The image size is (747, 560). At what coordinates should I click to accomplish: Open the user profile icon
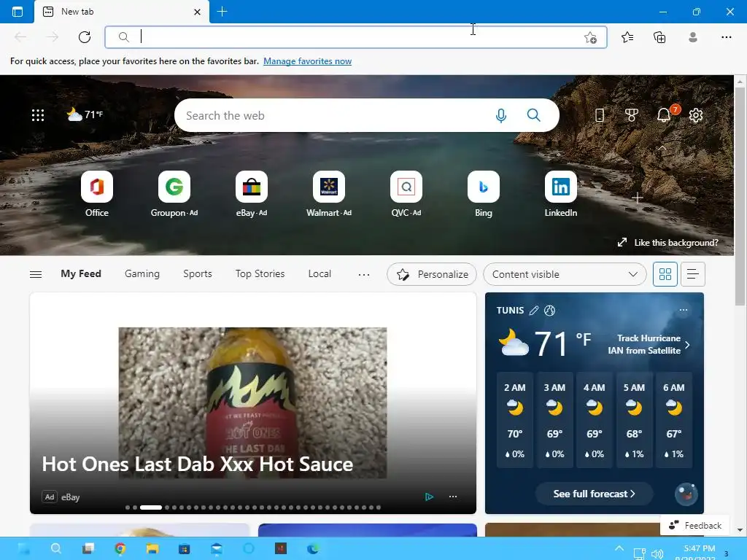coord(693,37)
